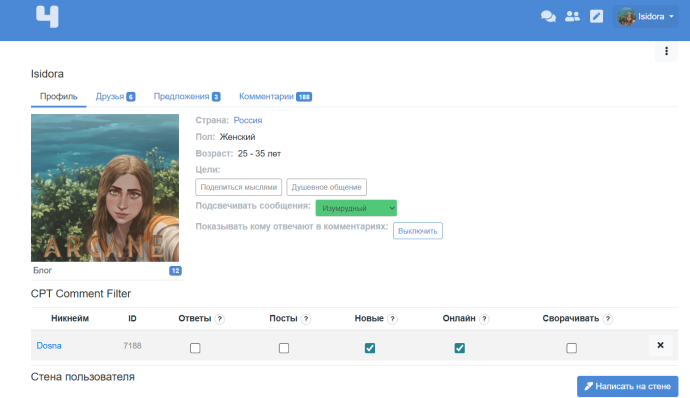
Task: Open the site logo home link
Action: coord(47,17)
